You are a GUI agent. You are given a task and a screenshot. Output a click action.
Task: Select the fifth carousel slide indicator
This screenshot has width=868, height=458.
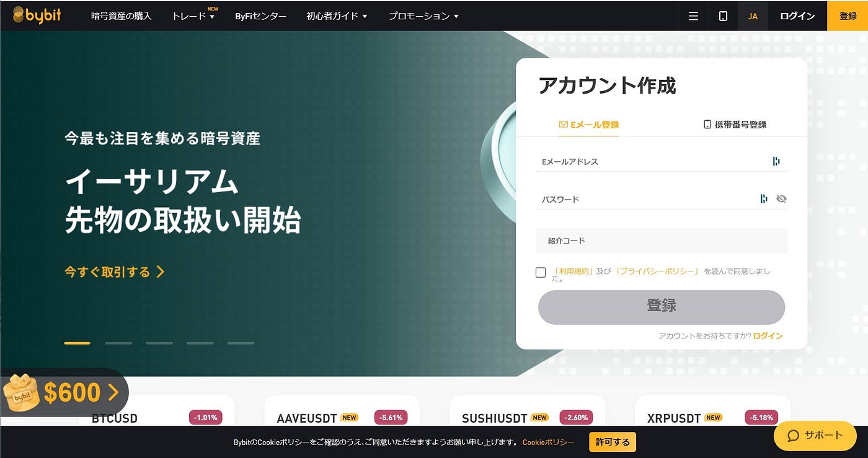coord(241,343)
